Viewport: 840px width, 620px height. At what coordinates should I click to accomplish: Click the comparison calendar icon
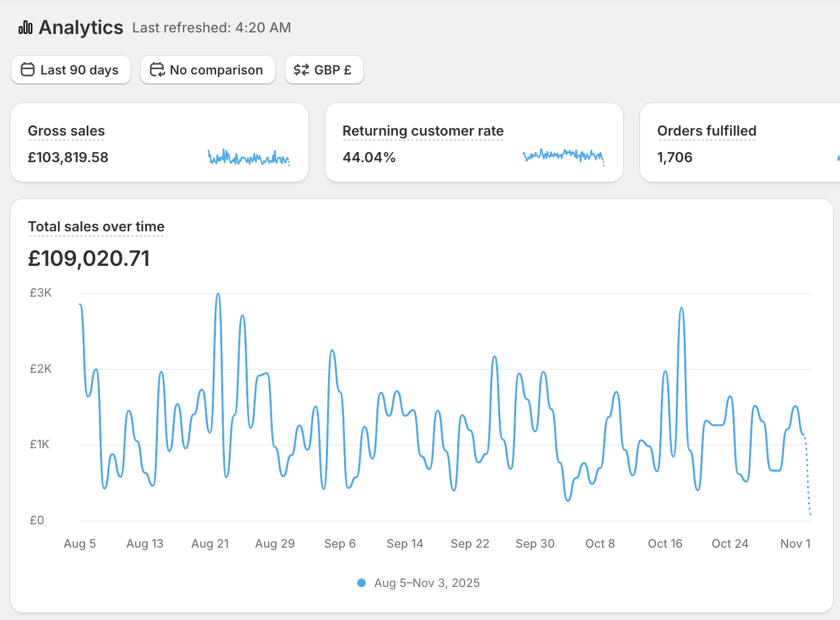[157, 70]
